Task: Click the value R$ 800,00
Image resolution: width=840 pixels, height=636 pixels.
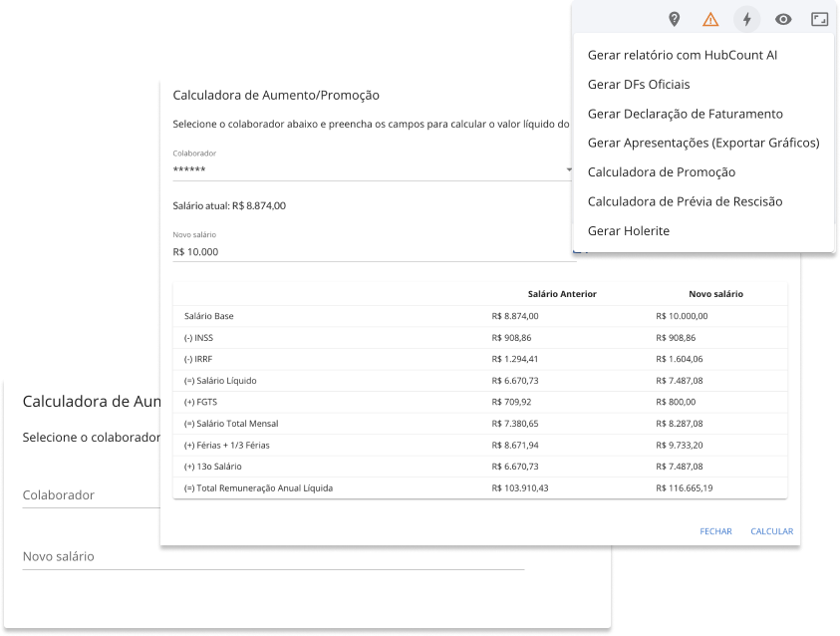Action: [676, 403]
